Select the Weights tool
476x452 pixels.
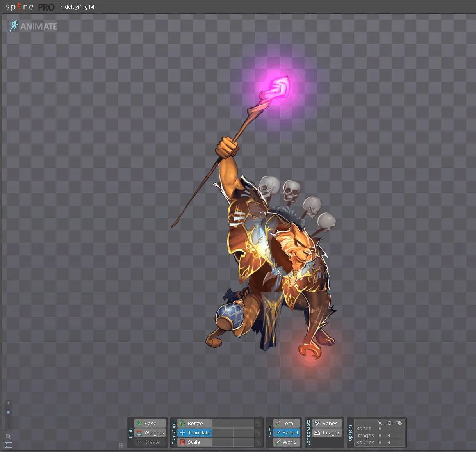[150, 432]
